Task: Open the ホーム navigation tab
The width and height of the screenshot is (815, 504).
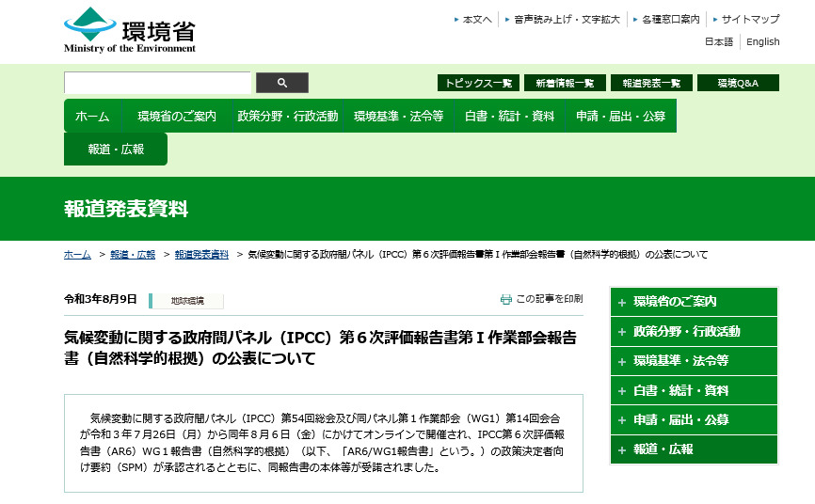Action: pyautogui.click(x=92, y=116)
